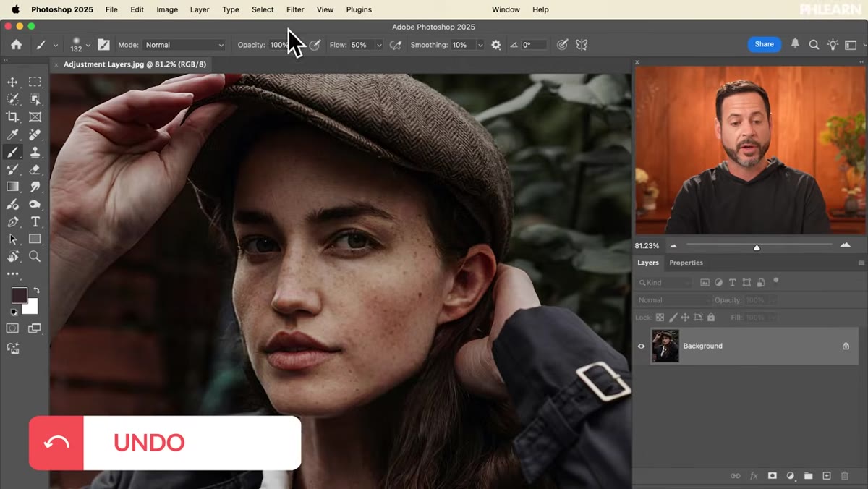Select the Zoom magnifier tool

[35, 257]
